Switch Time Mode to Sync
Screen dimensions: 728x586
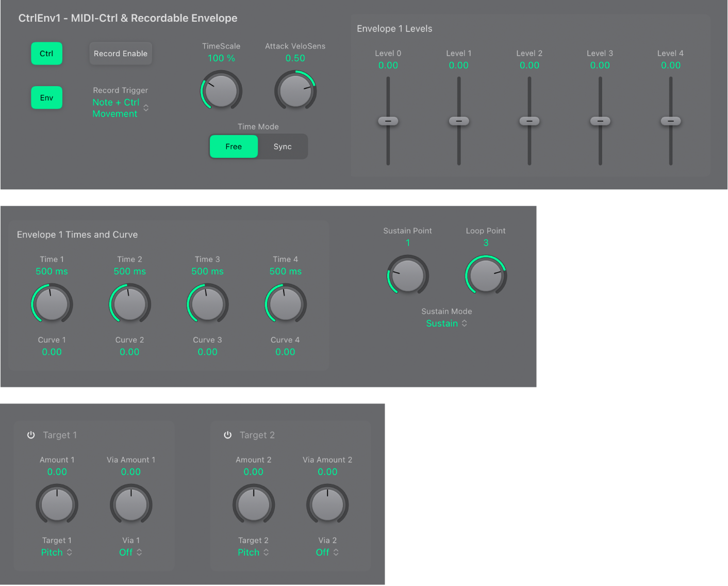point(283,146)
